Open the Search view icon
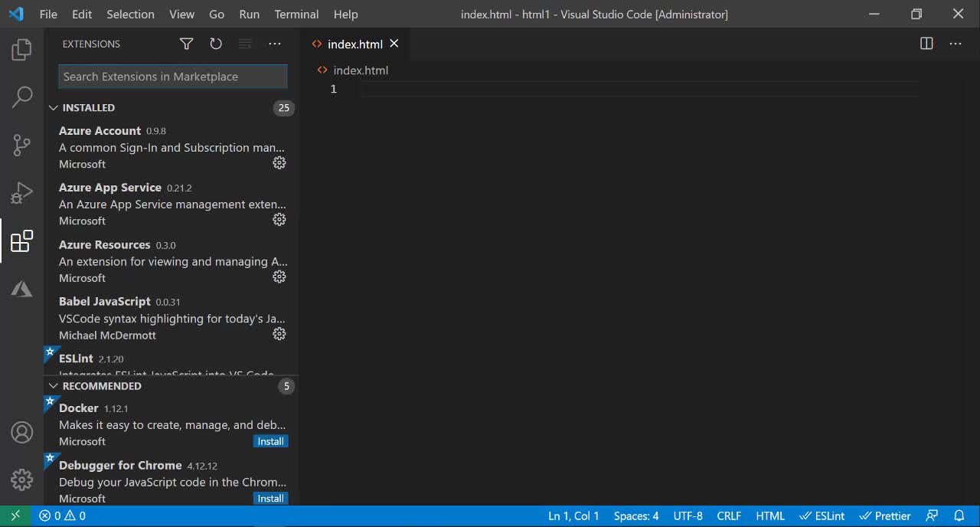The width and height of the screenshot is (980, 527). [x=21, y=97]
